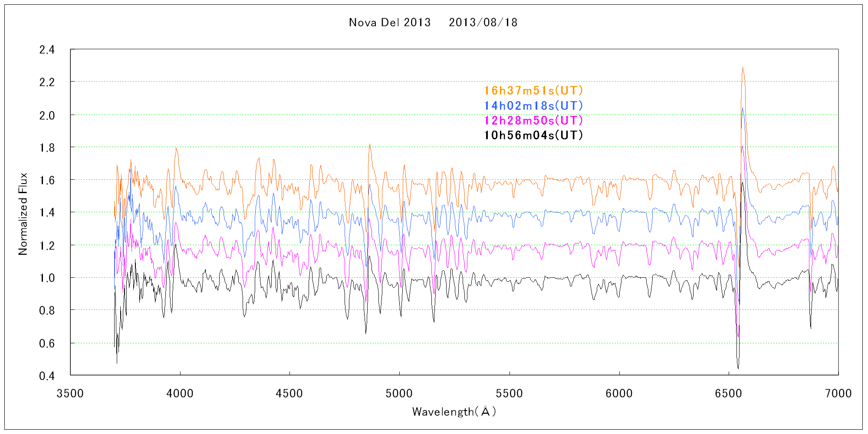The width and height of the screenshot is (868, 434).
Task: Click the 3500 x-axis tick label
Action: [x=70, y=394]
